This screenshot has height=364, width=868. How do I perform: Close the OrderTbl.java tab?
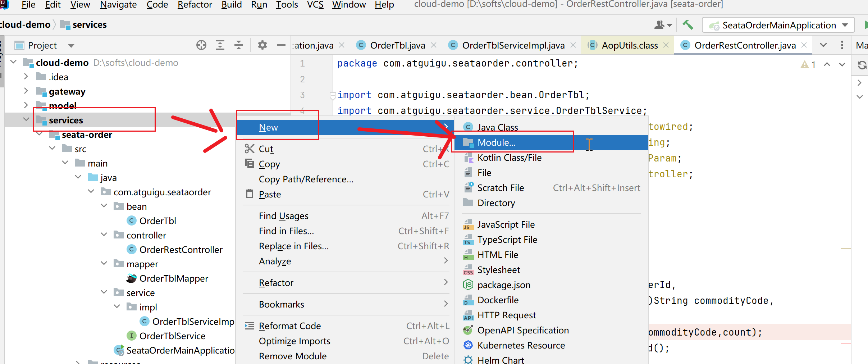tap(434, 45)
